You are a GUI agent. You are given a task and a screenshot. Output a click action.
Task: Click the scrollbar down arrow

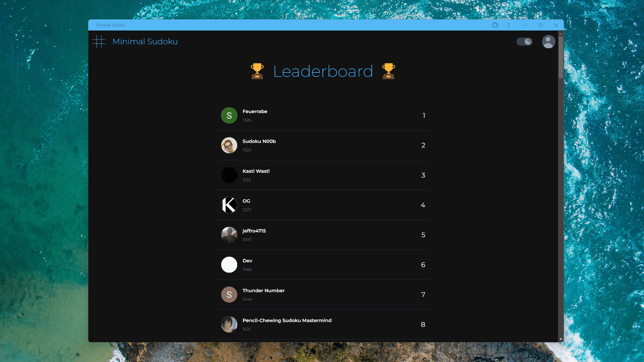[x=561, y=339]
